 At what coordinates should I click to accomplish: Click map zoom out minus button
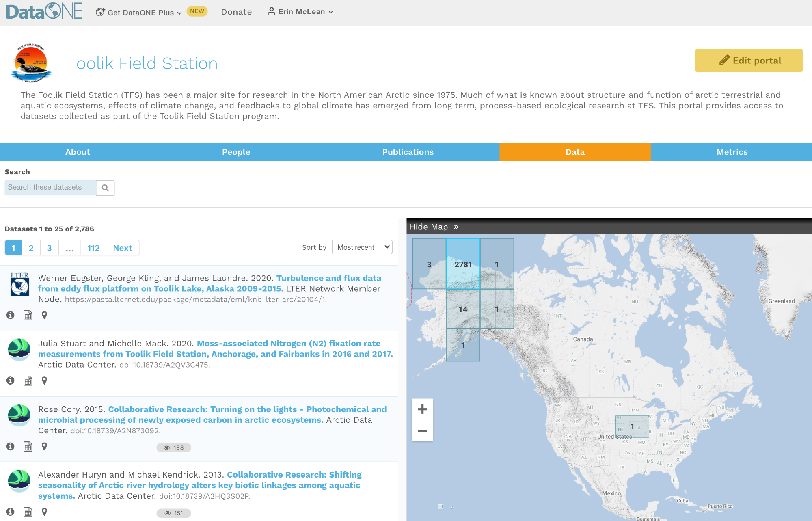[x=422, y=431]
